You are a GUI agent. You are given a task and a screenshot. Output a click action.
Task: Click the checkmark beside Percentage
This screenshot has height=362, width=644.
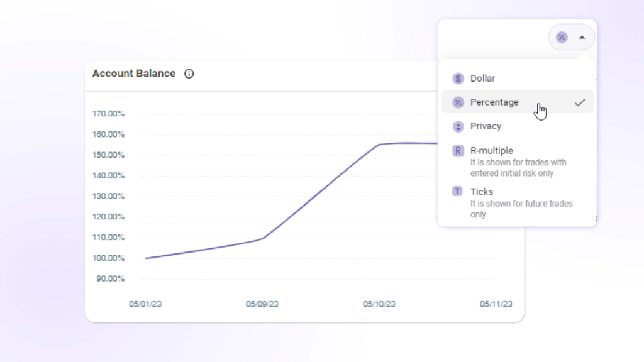pos(580,102)
